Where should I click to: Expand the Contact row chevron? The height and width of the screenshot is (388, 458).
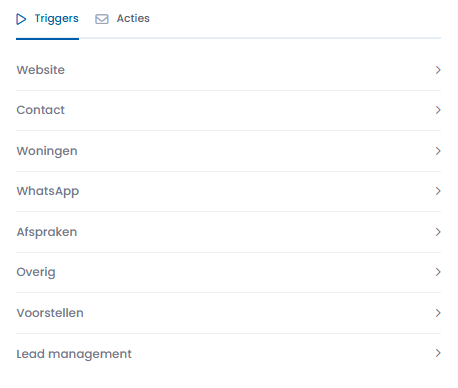click(438, 110)
